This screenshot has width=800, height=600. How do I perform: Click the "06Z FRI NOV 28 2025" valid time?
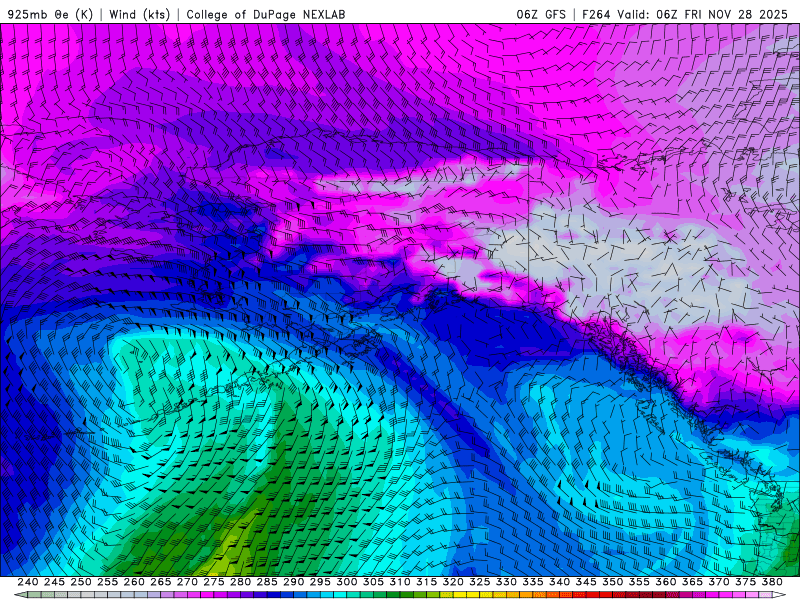pyautogui.click(x=722, y=14)
